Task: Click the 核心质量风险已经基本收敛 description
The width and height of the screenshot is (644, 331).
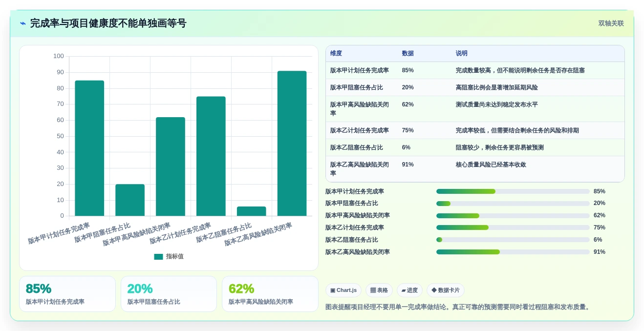Action: pos(491,165)
